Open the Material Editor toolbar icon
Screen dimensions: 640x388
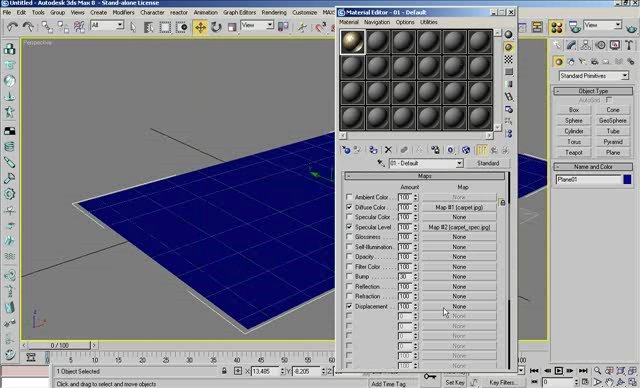[x=556, y=27]
